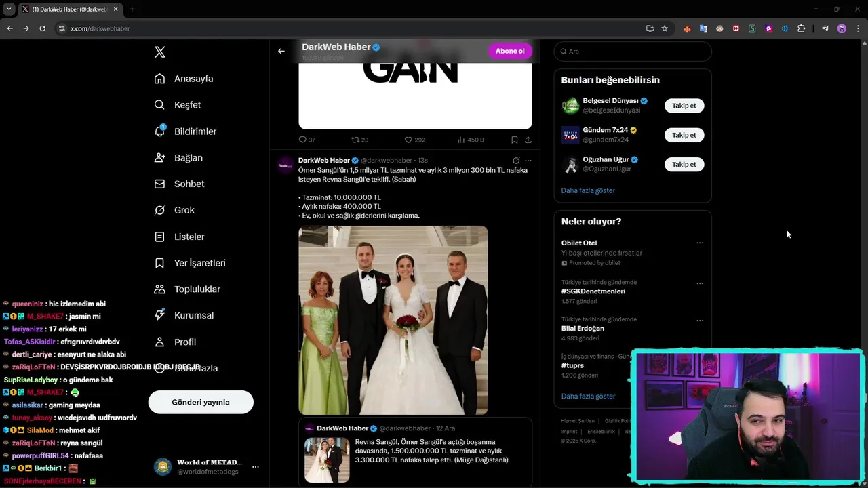Open more options for Bilal Erdoğan trend

coord(700,321)
